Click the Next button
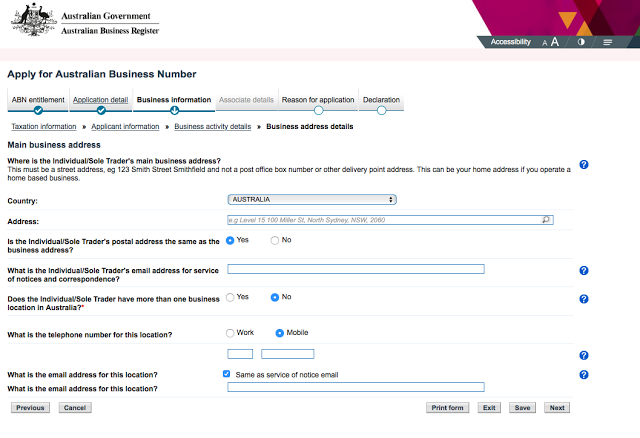This screenshot has width=640, height=438. [557, 408]
